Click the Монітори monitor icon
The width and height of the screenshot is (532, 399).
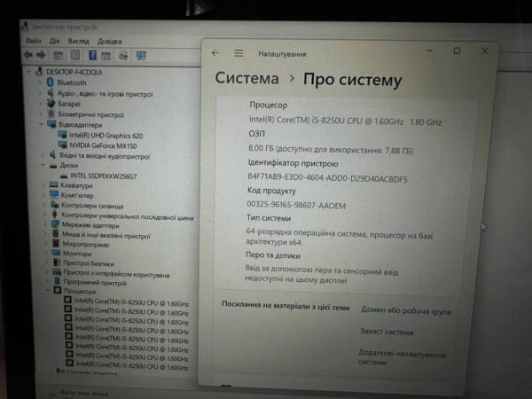(56, 253)
